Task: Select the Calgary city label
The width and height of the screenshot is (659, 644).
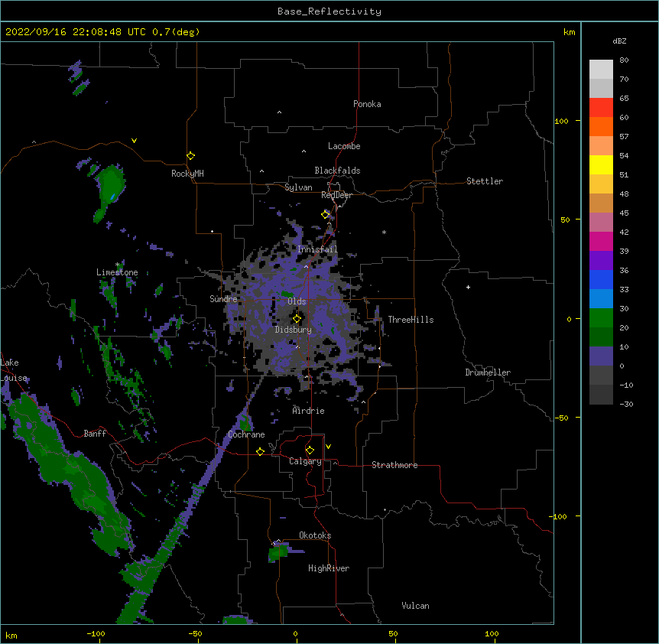Action: (x=306, y=461)
